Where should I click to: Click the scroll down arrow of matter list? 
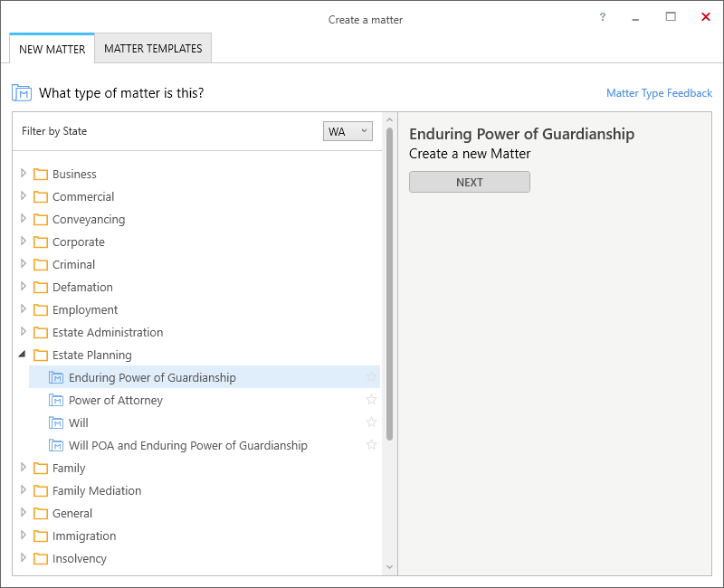coord(389,567)
